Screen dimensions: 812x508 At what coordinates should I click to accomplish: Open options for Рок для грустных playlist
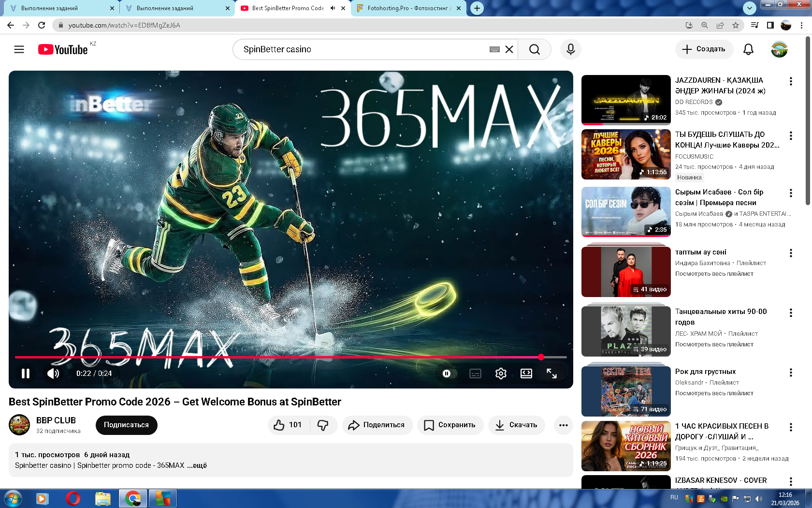[791, 373]
